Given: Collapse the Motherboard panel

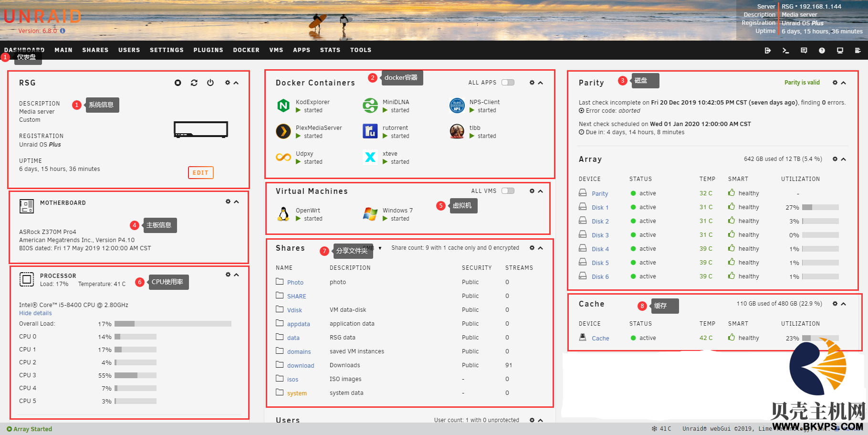Looking at the screenshot, I should [x=236, y=202].
